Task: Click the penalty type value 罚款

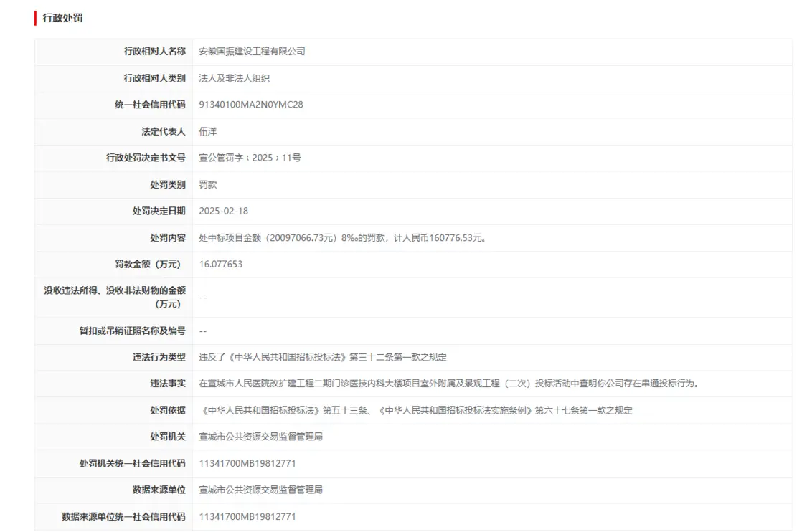Action: (207, 184)
